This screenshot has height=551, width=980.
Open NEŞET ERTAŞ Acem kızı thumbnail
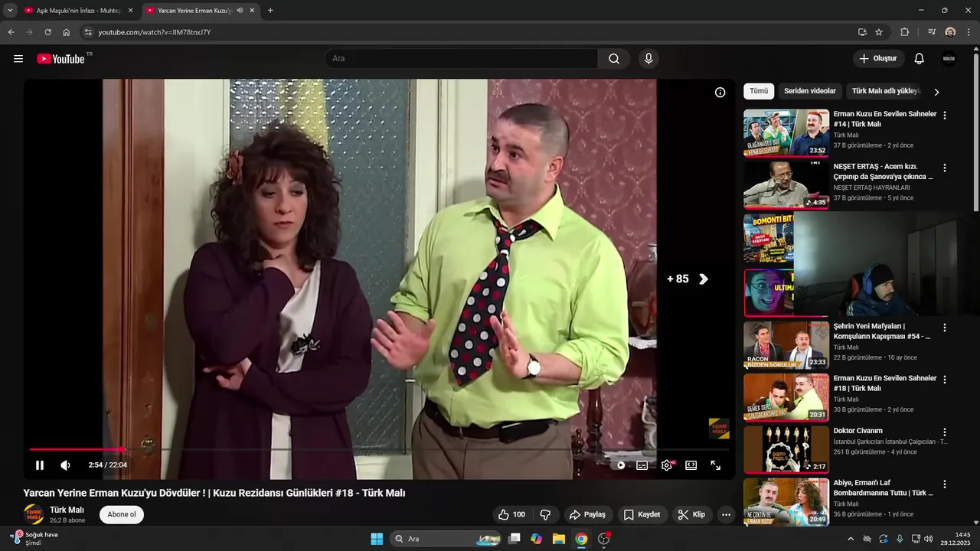pos(786,185)
